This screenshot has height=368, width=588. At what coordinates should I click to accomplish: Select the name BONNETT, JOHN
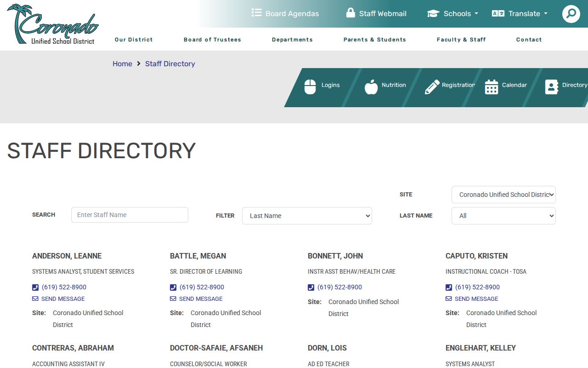click(335, 256)
